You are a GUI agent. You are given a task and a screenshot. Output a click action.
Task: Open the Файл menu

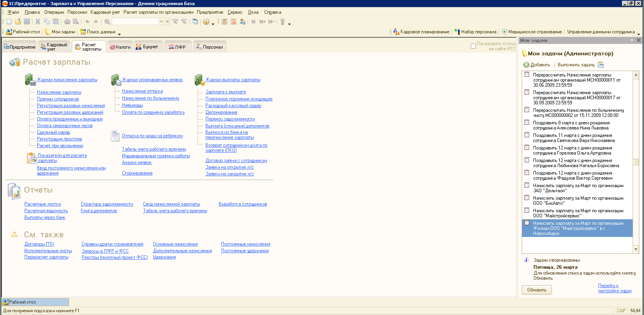tap(13, 12)
